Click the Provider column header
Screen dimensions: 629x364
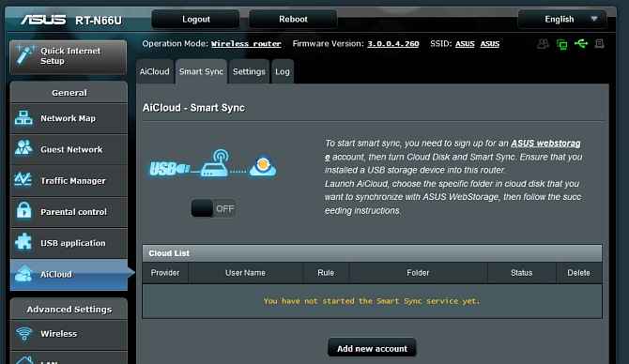165,273
